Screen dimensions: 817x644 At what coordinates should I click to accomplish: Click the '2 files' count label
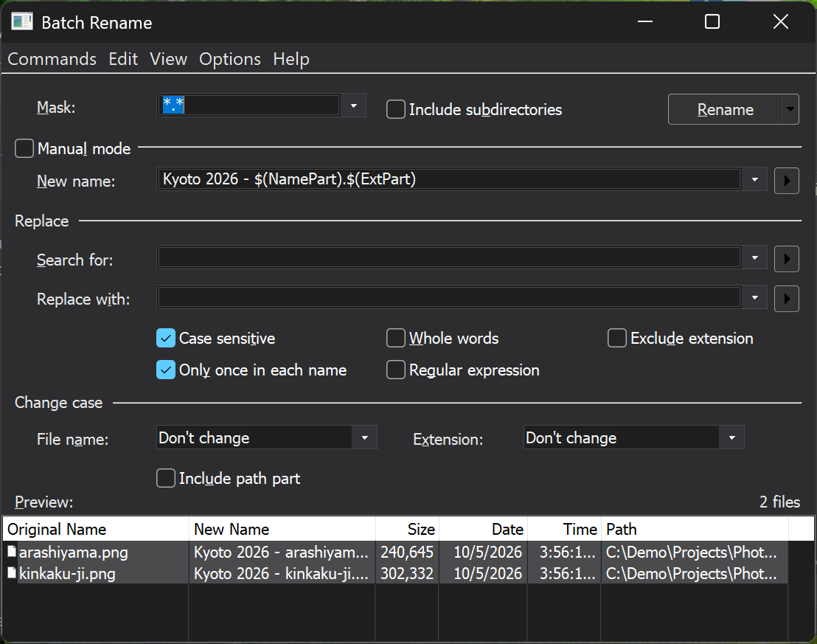click(779, 502)
